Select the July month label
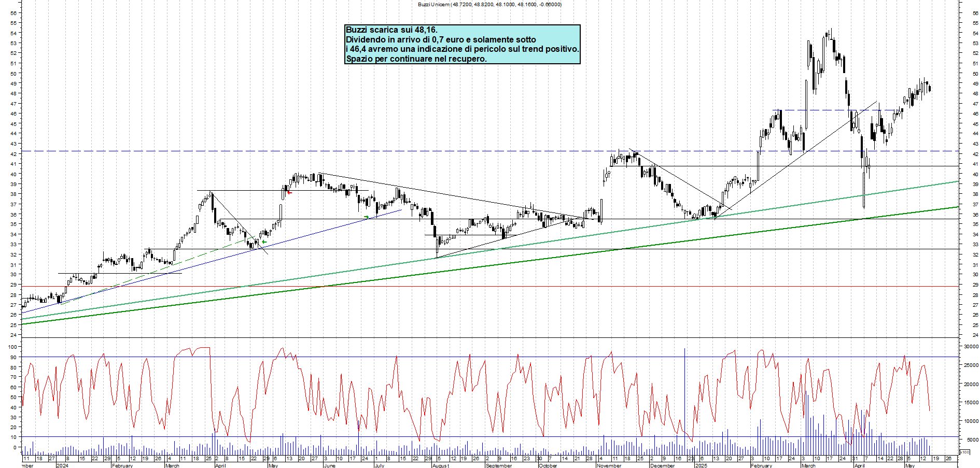 (x=380, y=465)
